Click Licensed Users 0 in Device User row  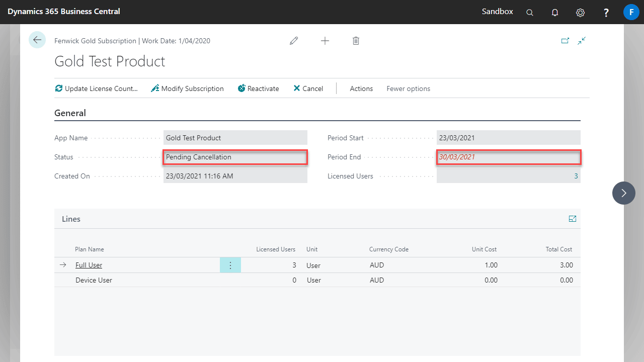(294, 280)
